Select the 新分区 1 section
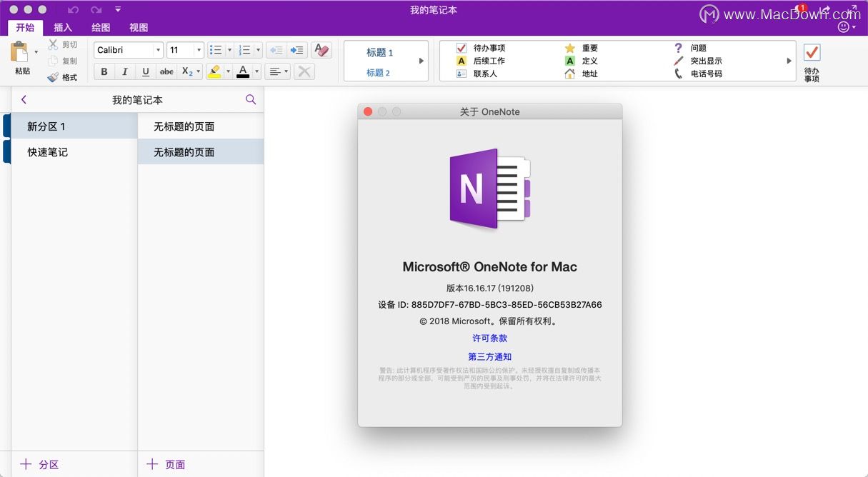Screen dimensions: 868x477 (74, 126)
